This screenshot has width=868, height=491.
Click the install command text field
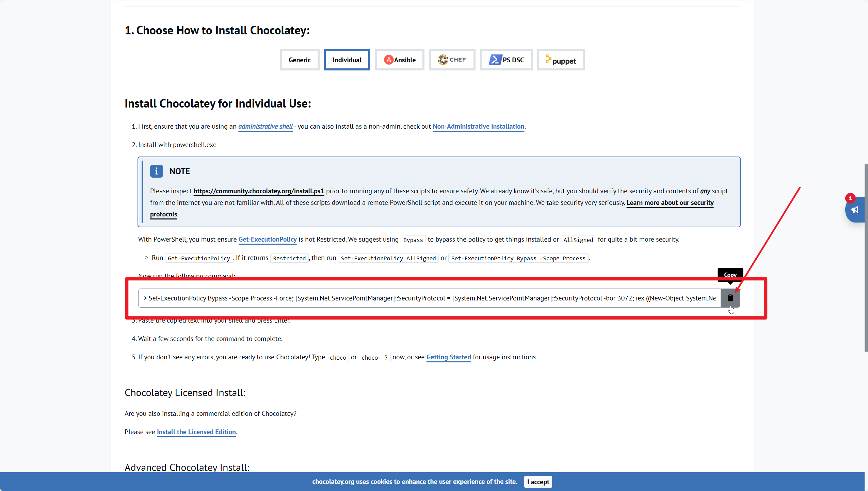[x=429, y=298]
